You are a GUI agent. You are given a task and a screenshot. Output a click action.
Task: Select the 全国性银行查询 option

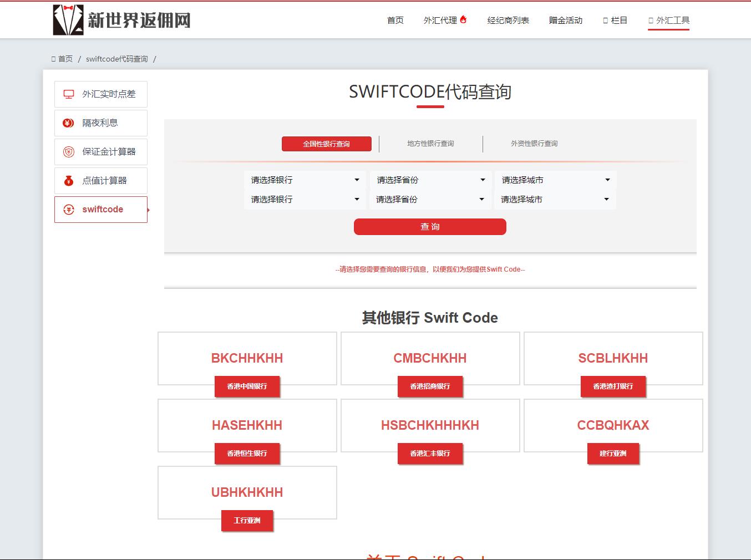pyautogui.click(x=326, y=144)
